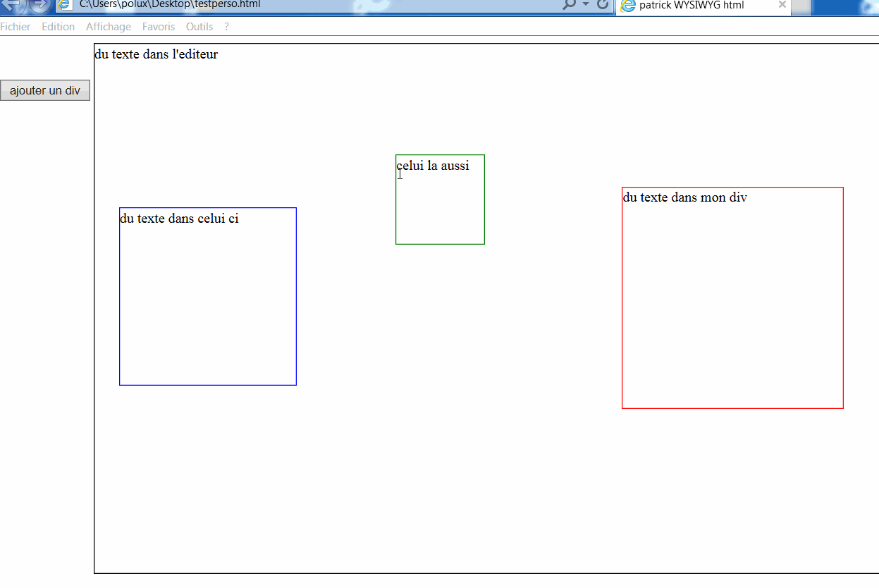Viewport: 879px width, 588px height.
Task: Open the Edition menu
Action: click(x=58, y=27)
